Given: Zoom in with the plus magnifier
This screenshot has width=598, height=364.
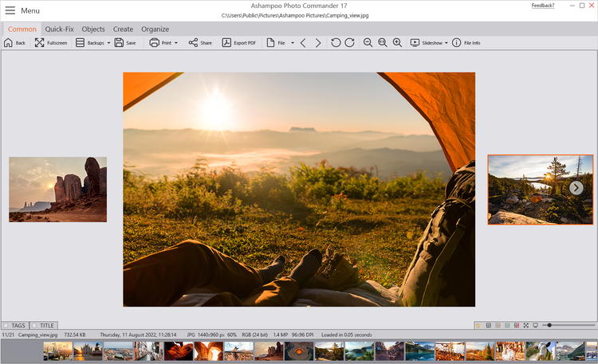Looking at the screenshot, I should (397, 42).
